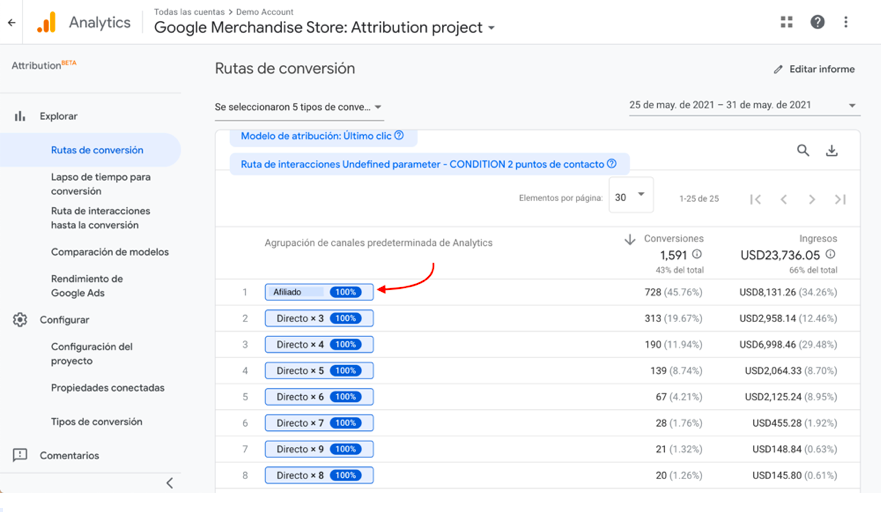881x512 pixels.
Task: Click the Afiliado 100% path chip
Action: coord(319,292)
